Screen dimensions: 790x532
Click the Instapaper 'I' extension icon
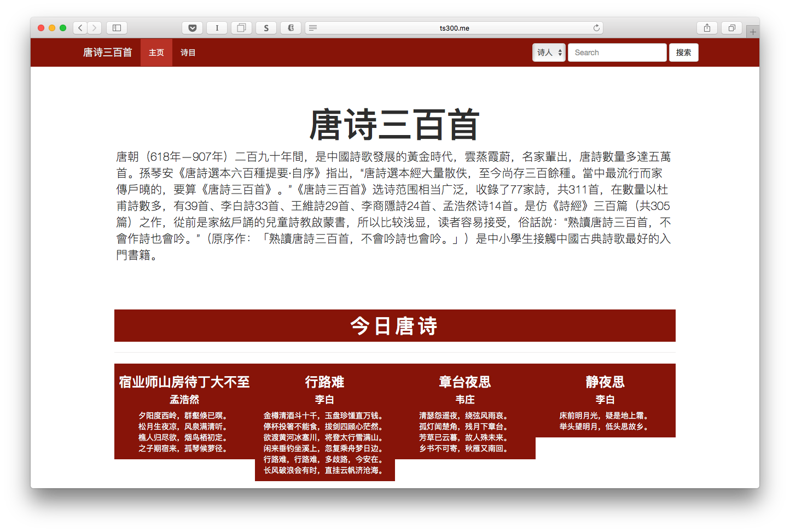point(217,28)
